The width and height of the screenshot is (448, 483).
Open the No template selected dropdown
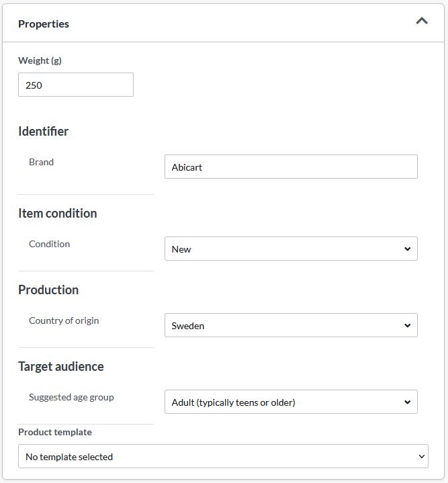[223, 456]
